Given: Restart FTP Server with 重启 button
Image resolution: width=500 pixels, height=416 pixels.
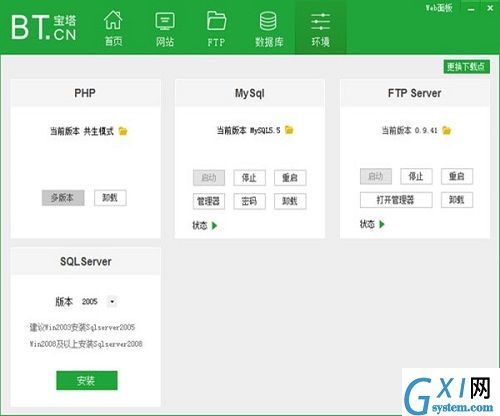Looking at the screenshot, I should 457,176.
